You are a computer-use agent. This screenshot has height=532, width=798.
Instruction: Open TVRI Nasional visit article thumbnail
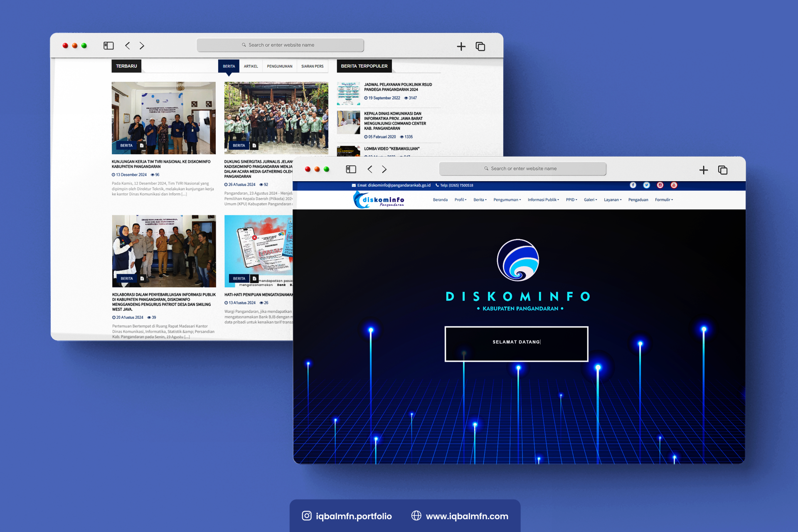point(163,118)
